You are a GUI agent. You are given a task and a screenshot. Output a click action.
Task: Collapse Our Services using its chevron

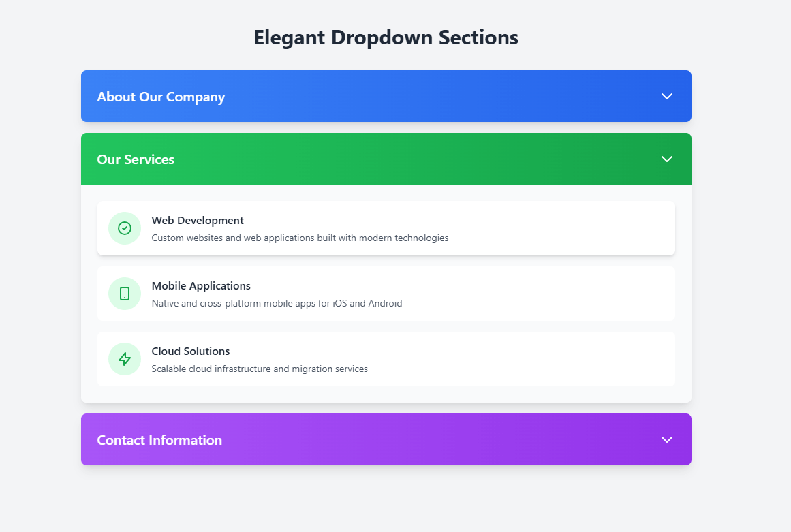(x=667, y=159)
